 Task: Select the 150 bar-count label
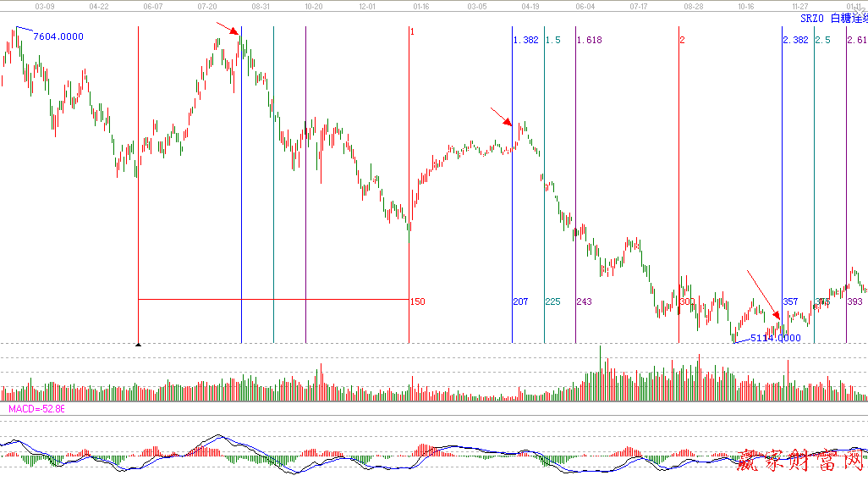[x=417, y=301]
